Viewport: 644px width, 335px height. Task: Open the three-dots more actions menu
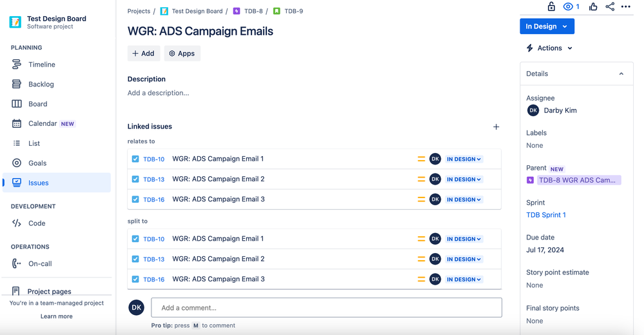[626, 6]
